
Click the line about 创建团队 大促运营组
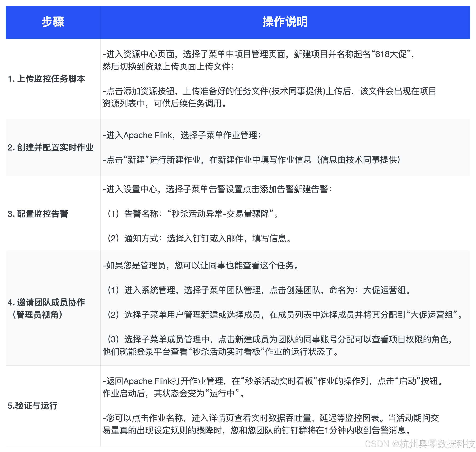258,290
